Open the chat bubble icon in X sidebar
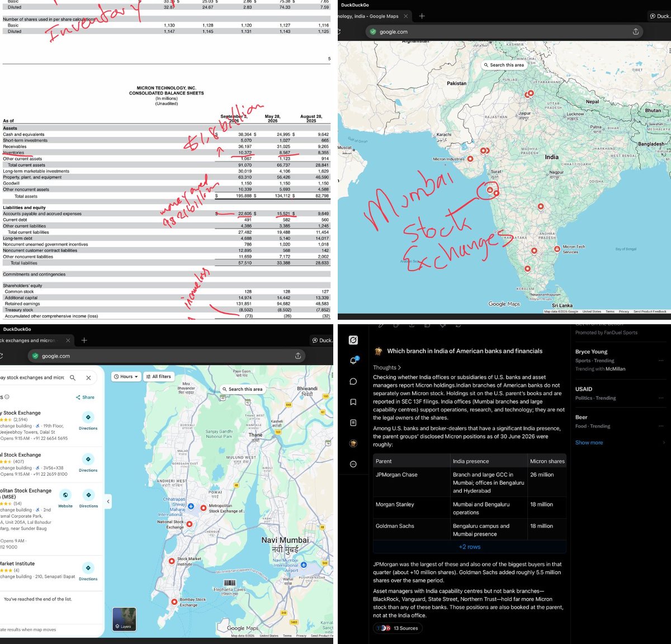 [x=353, y=381]
